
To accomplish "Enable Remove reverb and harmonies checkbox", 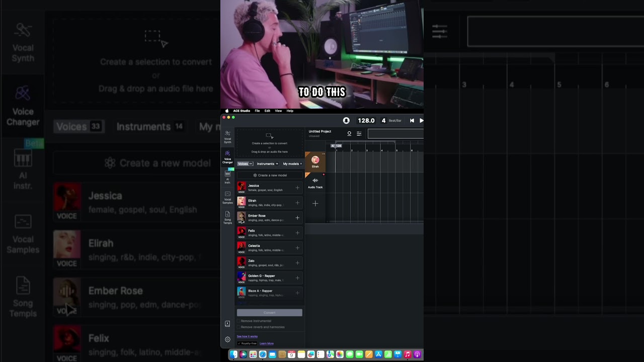I will pyautogui.click(x=238, y=327).
